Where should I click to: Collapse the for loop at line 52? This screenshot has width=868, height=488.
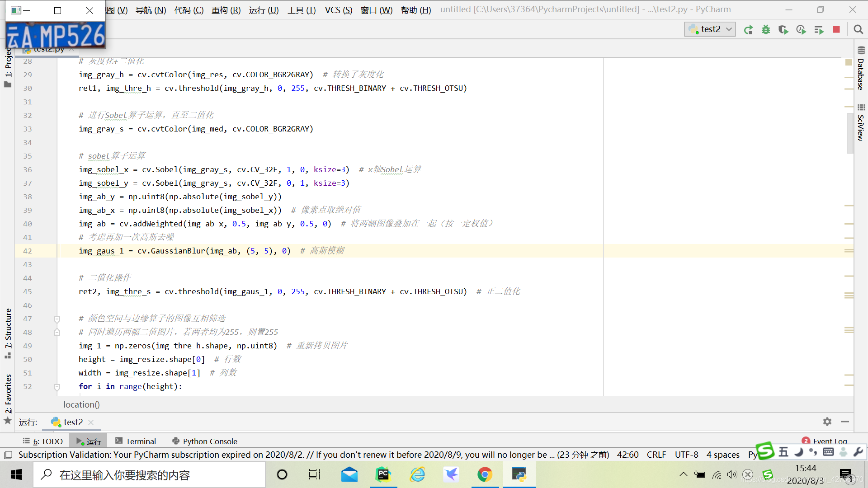57,387
